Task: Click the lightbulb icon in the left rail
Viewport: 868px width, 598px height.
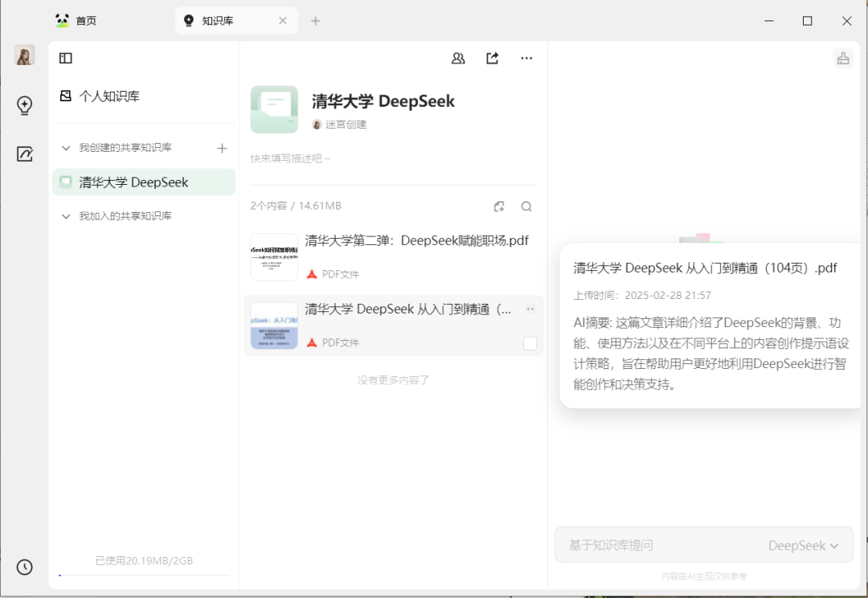Action: coord(24,104)
